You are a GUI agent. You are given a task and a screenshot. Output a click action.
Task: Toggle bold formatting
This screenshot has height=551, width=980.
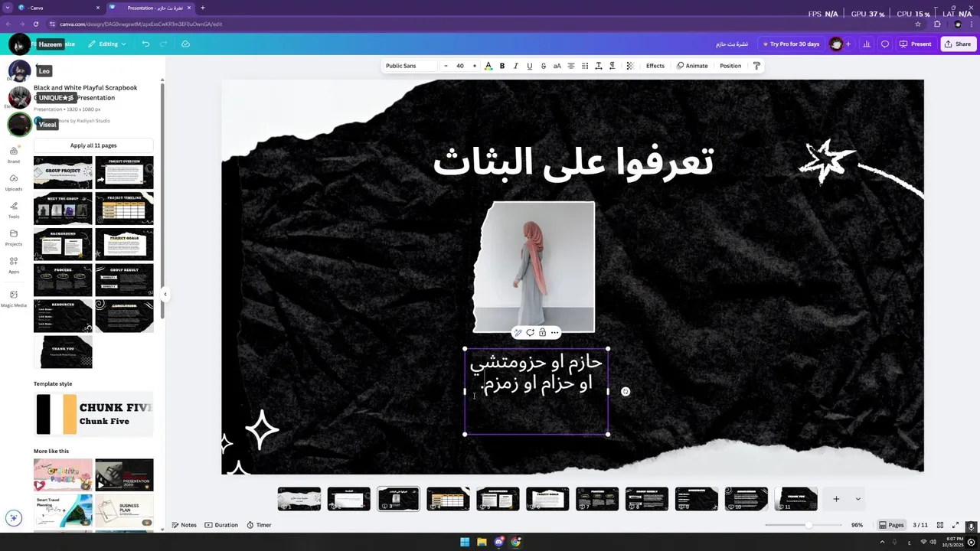502,66
